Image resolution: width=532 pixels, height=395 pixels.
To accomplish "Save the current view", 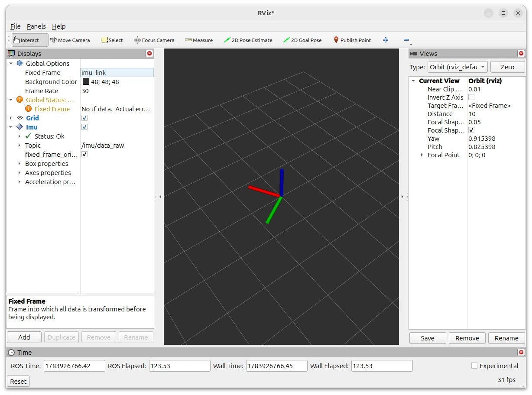I will coord(428,338).
